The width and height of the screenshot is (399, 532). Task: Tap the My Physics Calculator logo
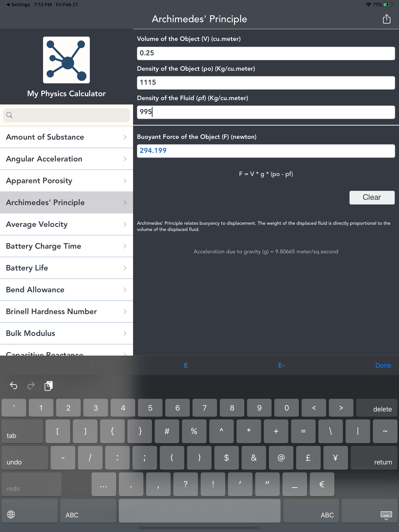point(66,60)
